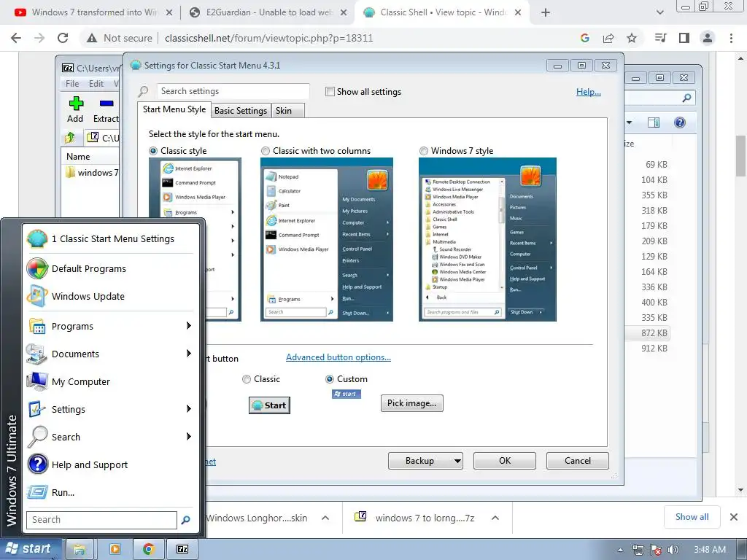Click Chrome reload page icon

63,38
